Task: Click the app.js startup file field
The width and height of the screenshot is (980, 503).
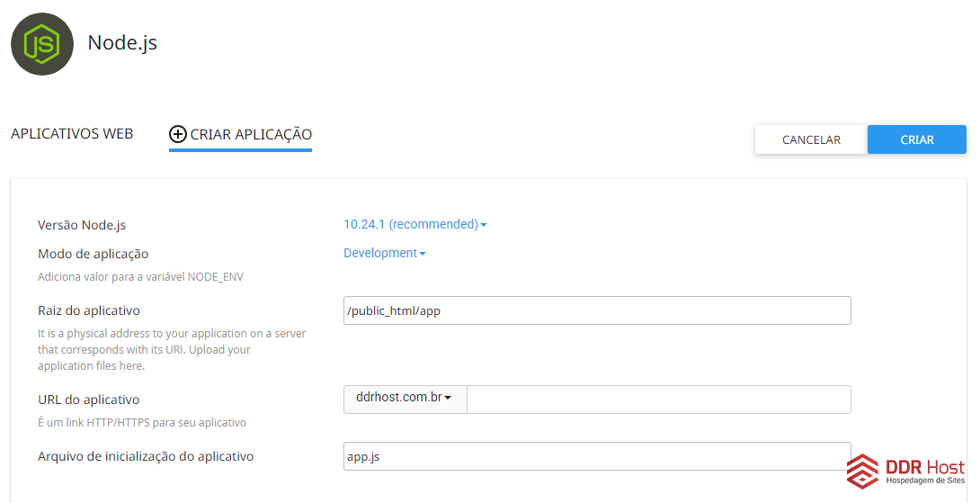Action: pyautogui.click(x=597, y=456)
